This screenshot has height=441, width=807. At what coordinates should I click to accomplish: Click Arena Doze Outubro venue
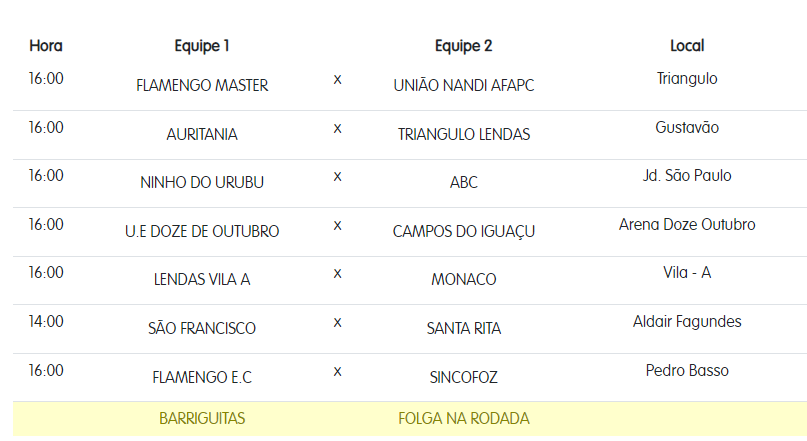687,224
